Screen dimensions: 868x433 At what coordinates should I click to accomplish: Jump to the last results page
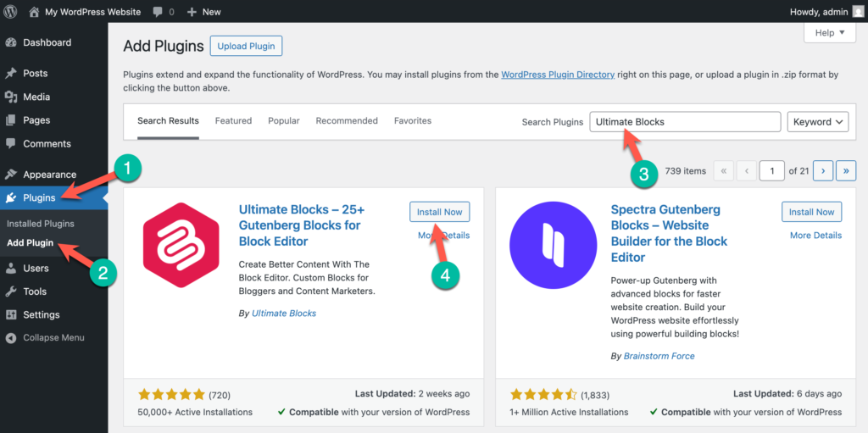(845, 171)
